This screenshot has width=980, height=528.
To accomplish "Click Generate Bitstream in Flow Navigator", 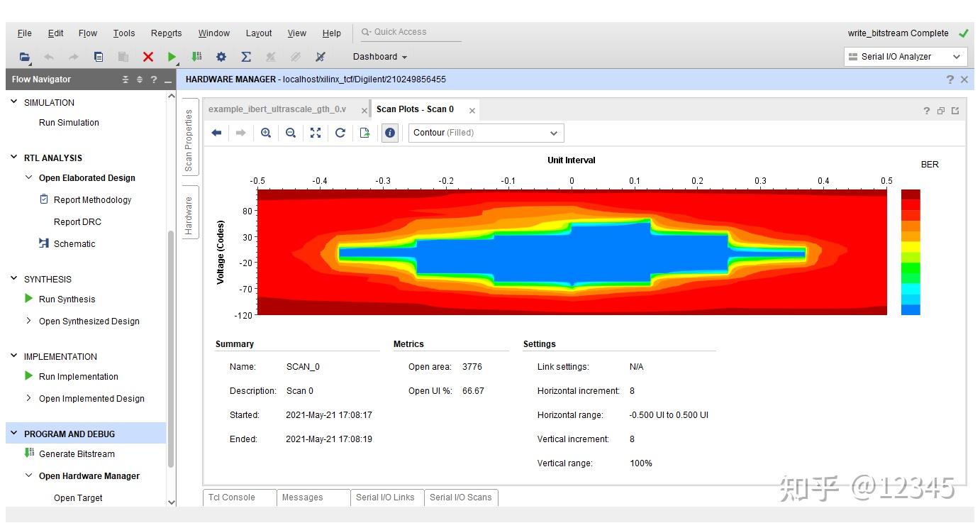I will 77,454.
